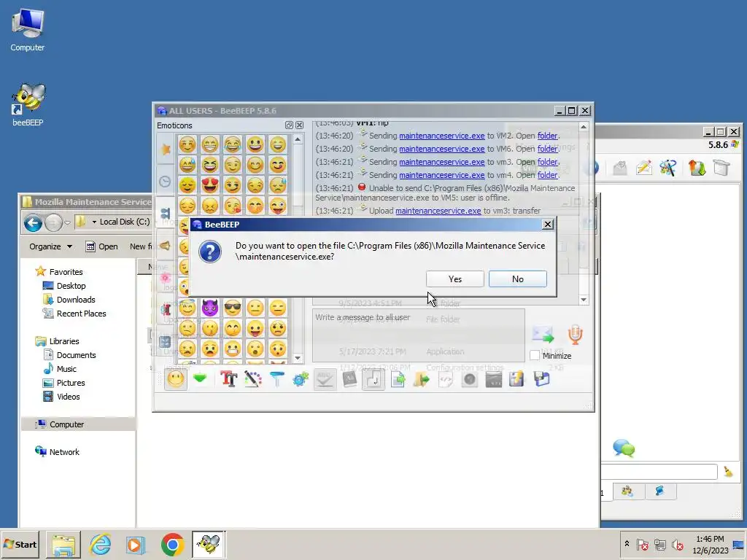Open maintenanceservice.exe link sent to VM2
Image resolution: width=747 pixels, height=560 pixels.
pos(441,136)
